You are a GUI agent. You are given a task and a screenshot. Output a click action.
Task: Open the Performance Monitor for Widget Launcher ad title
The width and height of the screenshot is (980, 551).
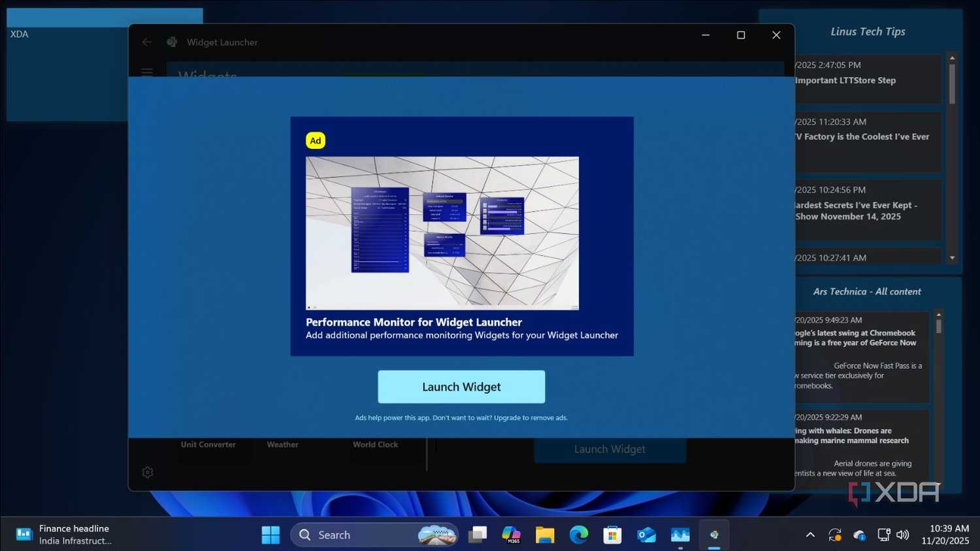[414, 322]
